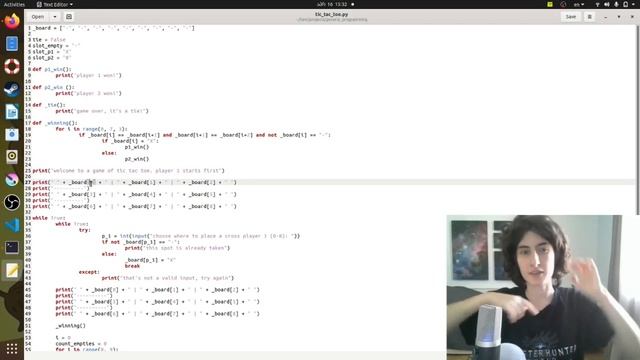Place cursor on 'def p2_win ():' line
This screenshot has width=640, height=360.
tap(53, 87)
